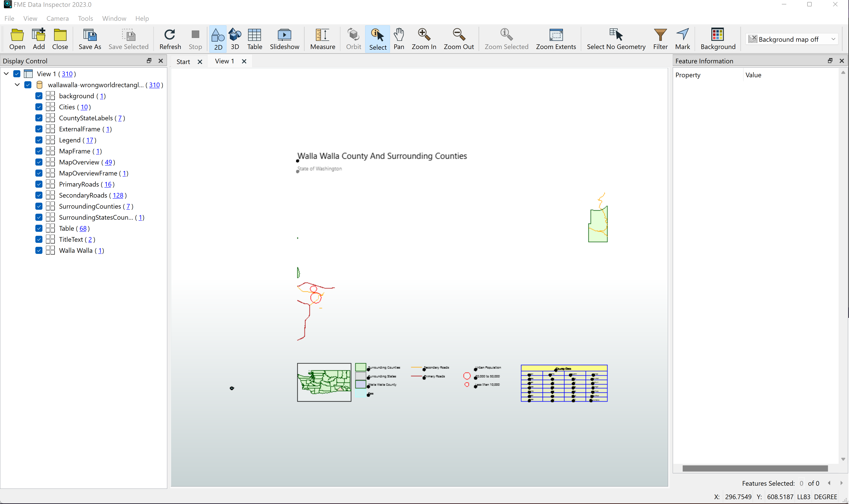The width and height of the screenshot is (849, 504).
Task: Toggle the Legend layer checkbox
Action: [x=39, y=140]
